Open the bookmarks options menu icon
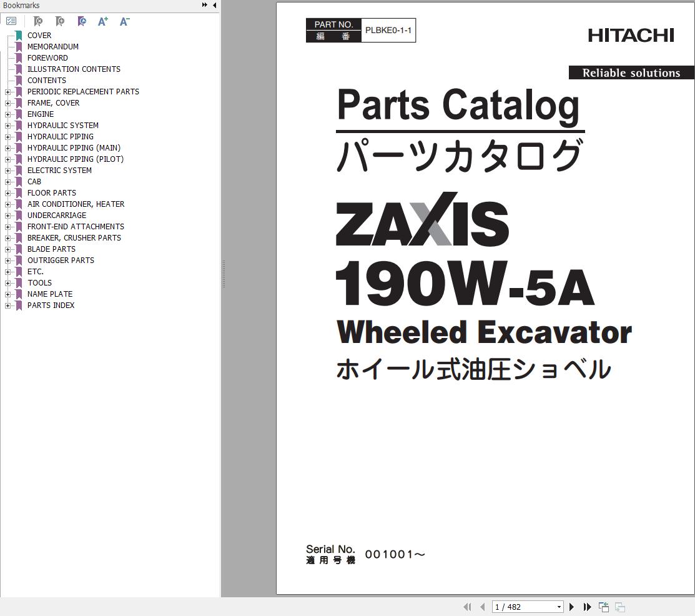 point(11,21)
